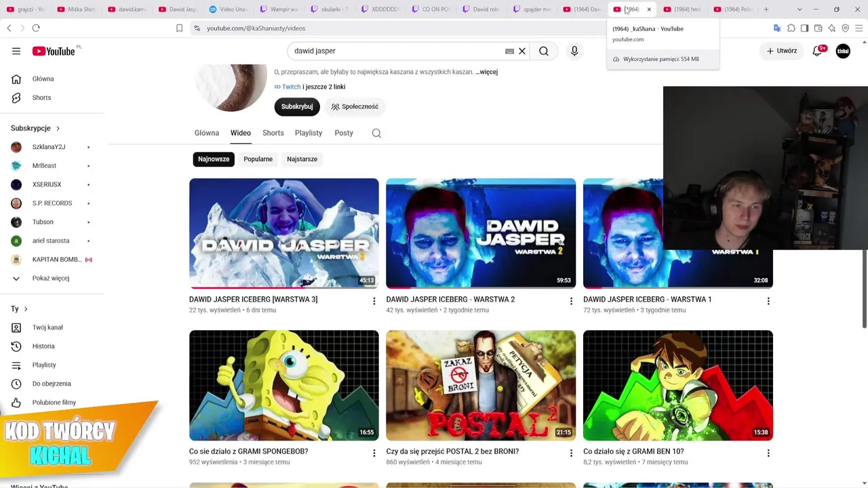Switch to the Video Unav browser tab
The image size is (868, 488).
tap(229, 9)
